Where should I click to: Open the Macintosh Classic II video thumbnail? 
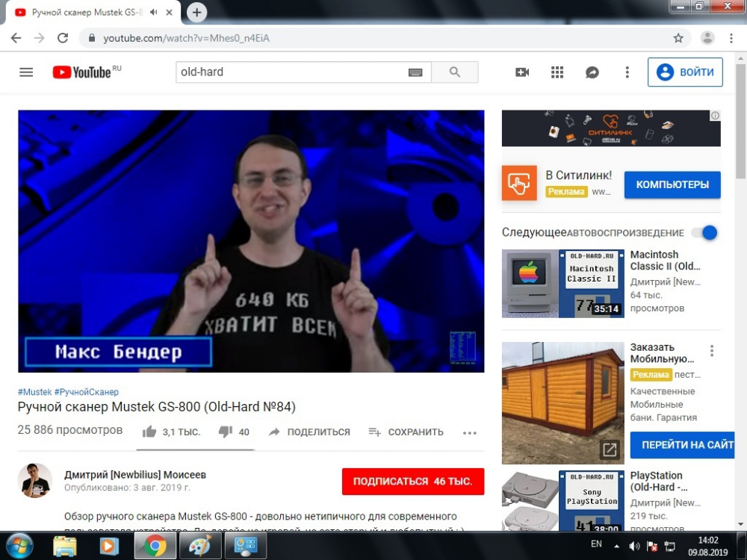(562, 284)
